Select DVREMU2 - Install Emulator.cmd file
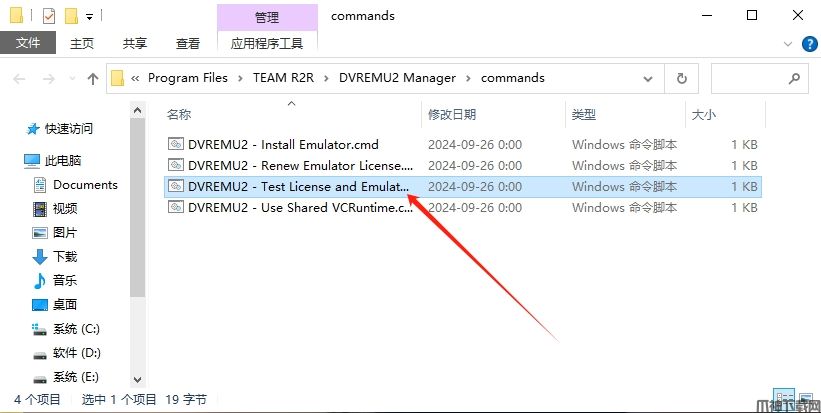 463,144
